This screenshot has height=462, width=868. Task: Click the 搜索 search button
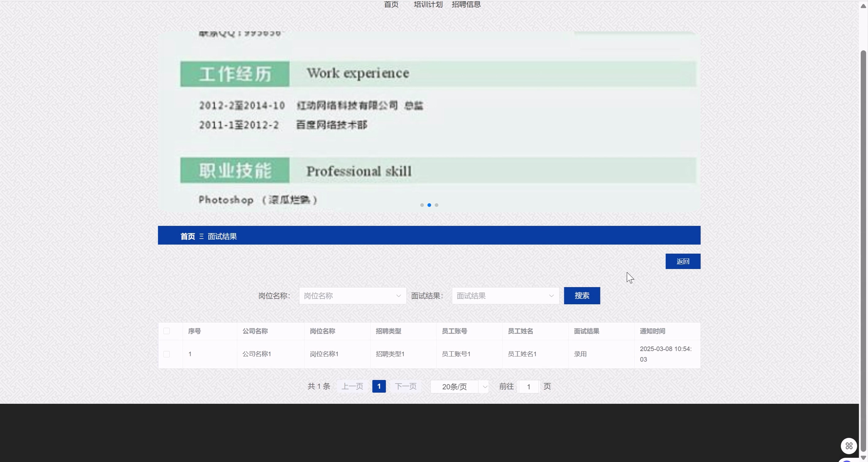pyautogui.click(x=582, y=295)
